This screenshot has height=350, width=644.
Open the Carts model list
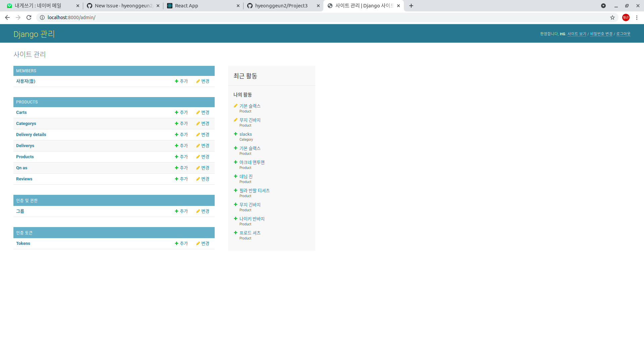21,113
